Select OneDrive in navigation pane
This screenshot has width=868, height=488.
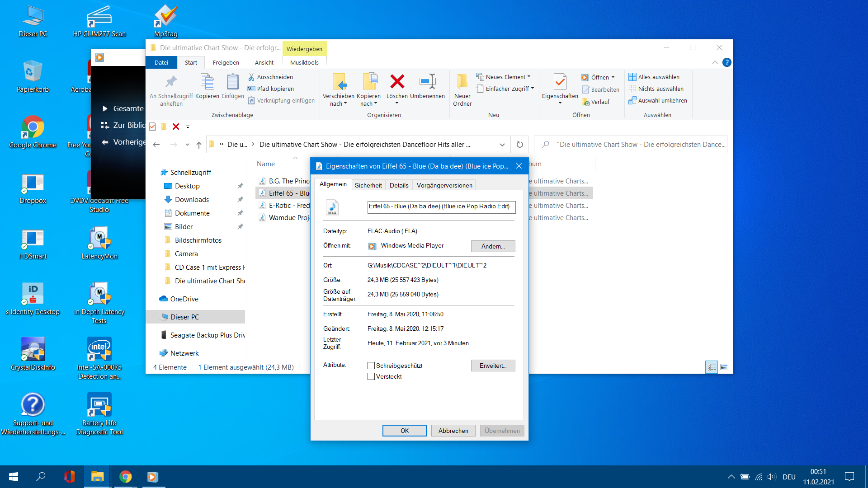click(x=184, y=299)
